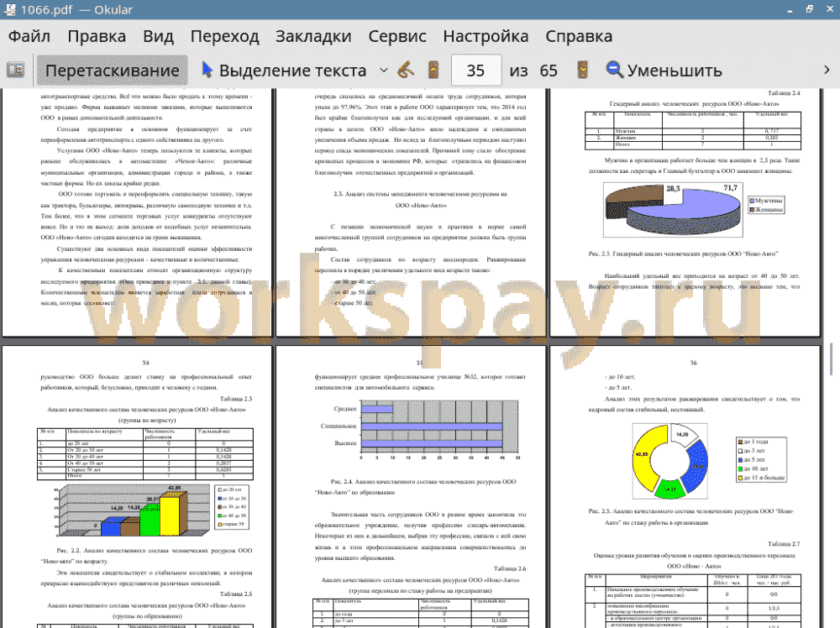Click the "Мужчины" legend entry
840x628 pixels.
click(766, 201)
